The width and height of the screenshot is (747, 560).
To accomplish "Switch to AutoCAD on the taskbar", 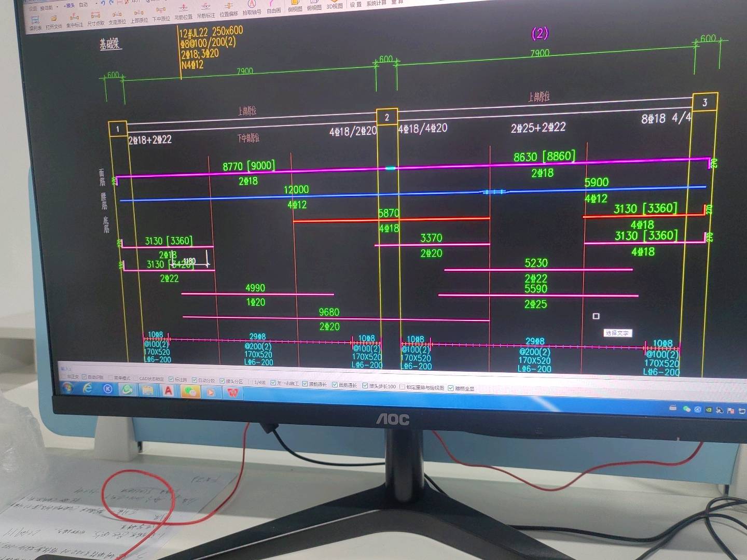I will click(x=169, y=391).
